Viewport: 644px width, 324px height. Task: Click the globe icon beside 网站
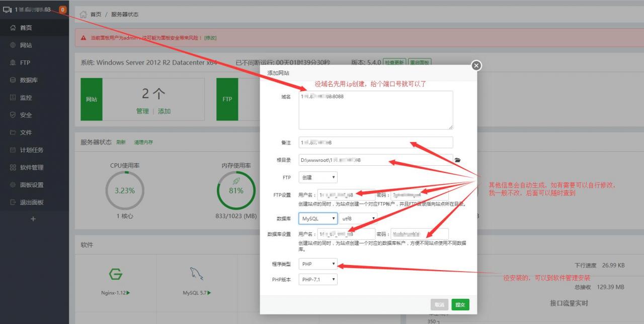coord(13,45)
